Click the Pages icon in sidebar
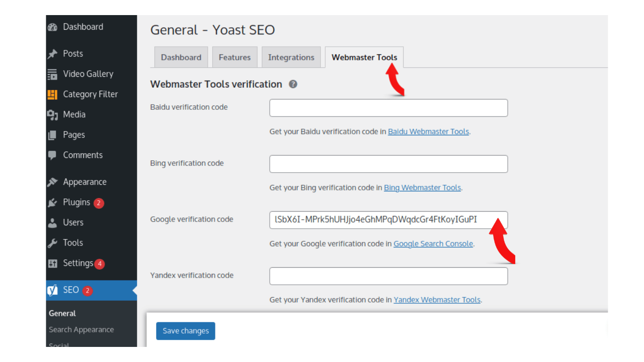The height and width of the screenshot is (362, 644). click(x=52, y=135)
